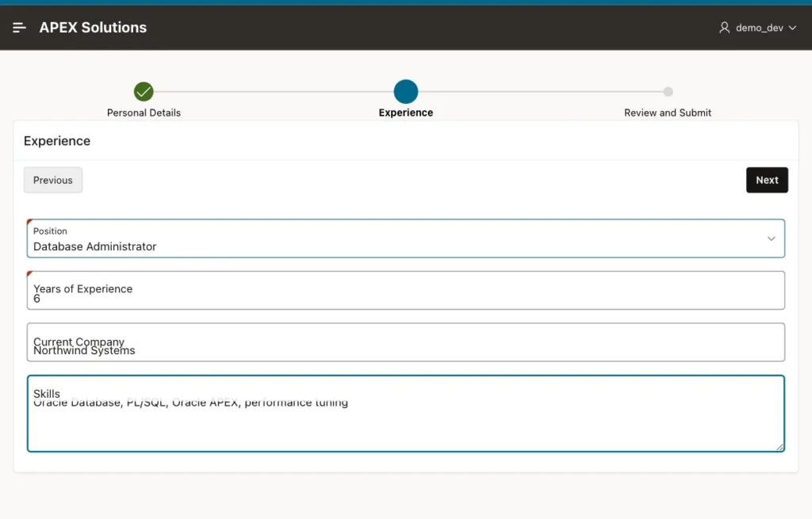This screenshot has width=812, height=519.
Task: Jump to the Review and Submit step marker
Action: coord(668,92)
